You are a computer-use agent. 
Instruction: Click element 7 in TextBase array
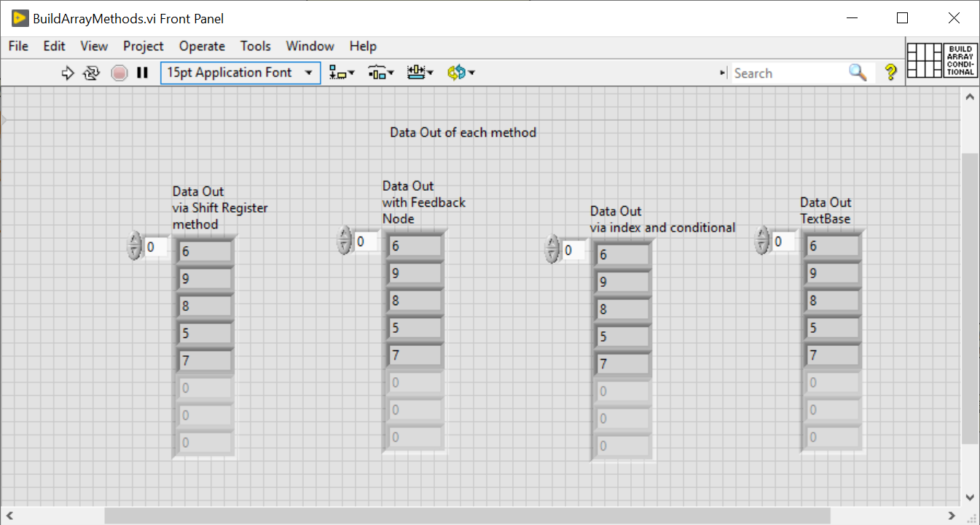(833, 355)
